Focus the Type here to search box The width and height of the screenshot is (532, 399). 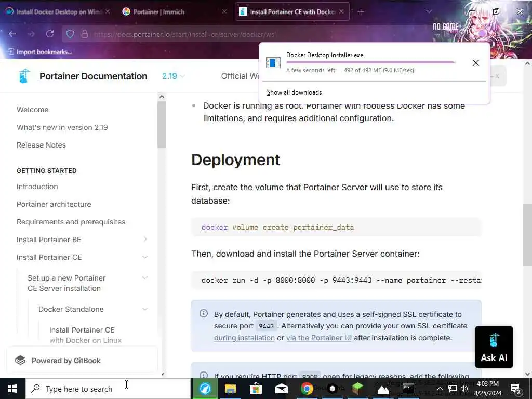click(x=108, y=389)
